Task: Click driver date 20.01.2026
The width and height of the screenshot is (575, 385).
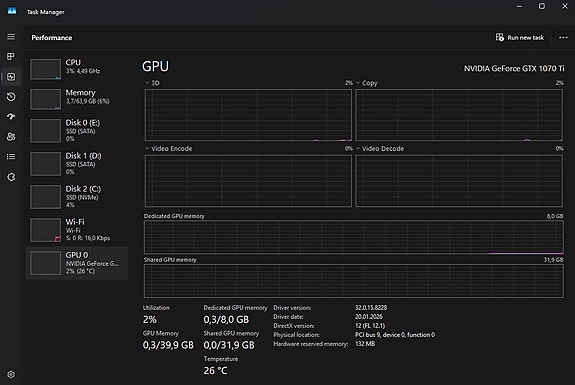Action: pos(369,316)
